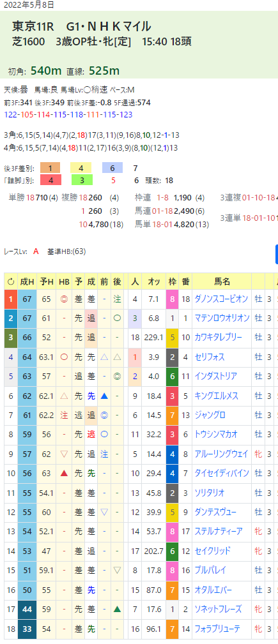Viewport: 278px width, 644px height.
Task: Click the 3角 corner position line
Action: [91, 135]
